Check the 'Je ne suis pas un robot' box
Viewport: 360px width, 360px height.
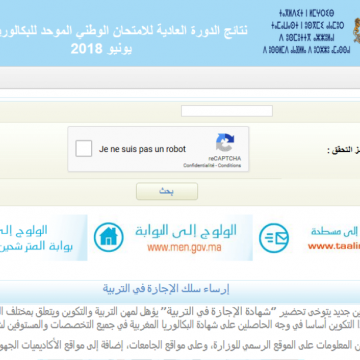[83, 149]
